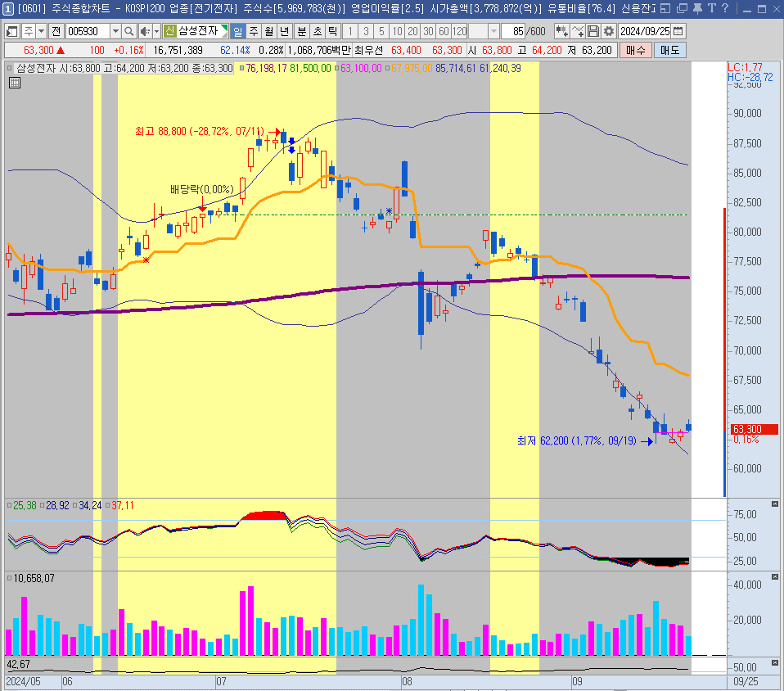
Task: Expand the sound options dropdown arrow
Action: (156, 32)
